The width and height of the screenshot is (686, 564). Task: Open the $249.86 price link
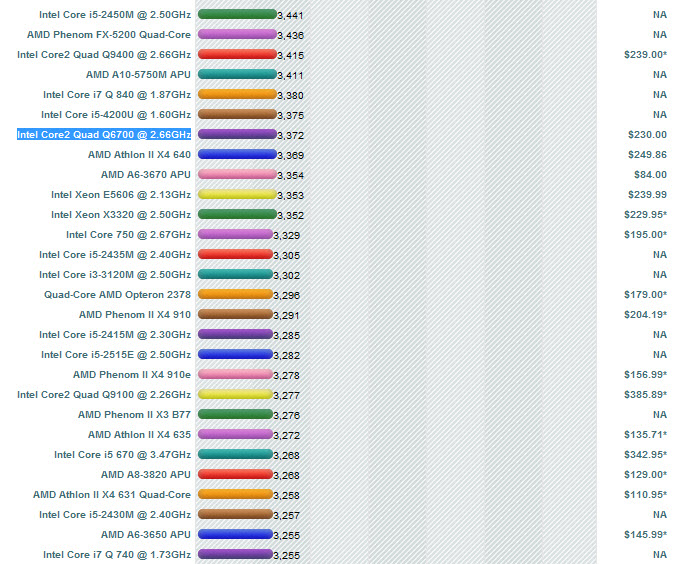(648, 155)
